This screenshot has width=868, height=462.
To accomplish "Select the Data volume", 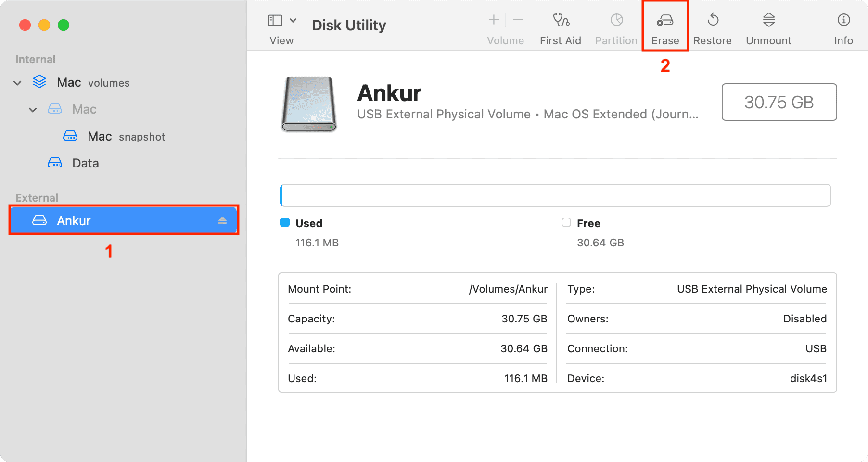I will pyautogui.click(x=86, y=163).
